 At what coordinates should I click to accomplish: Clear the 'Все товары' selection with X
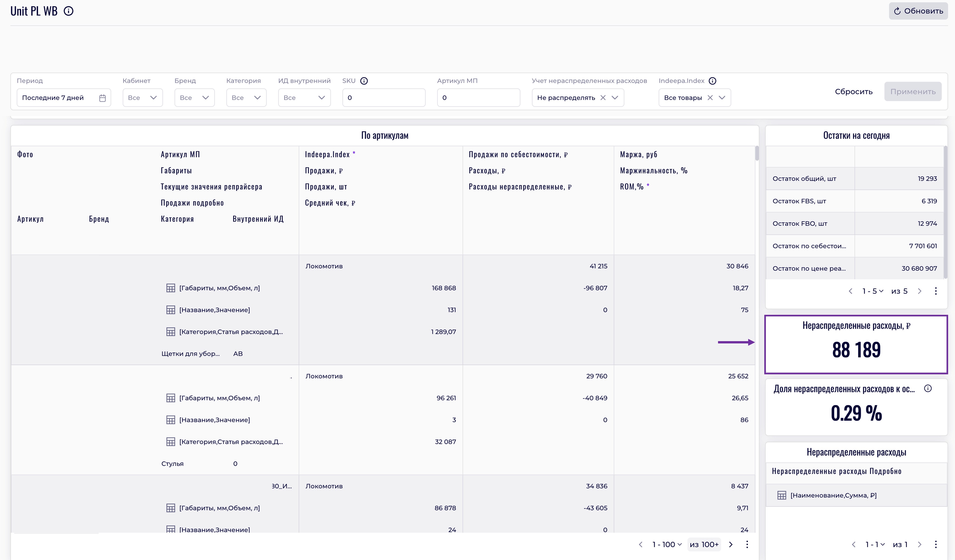710,98
